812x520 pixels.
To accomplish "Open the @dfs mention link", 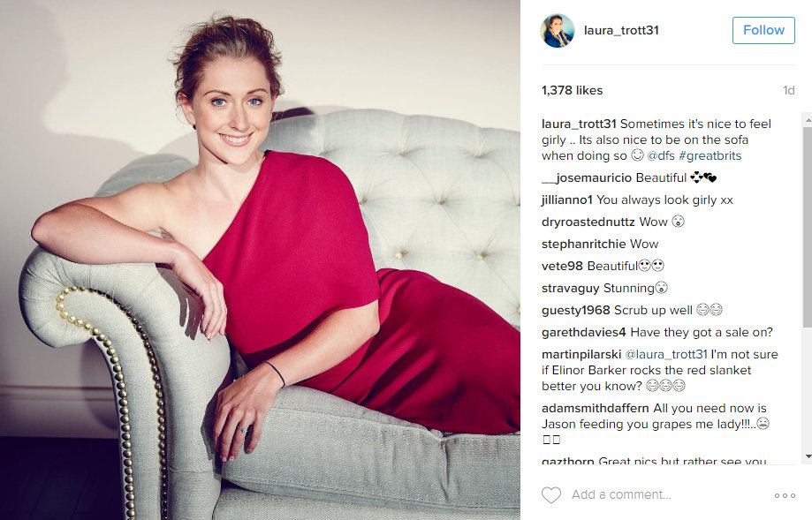I will pyautogui.click(x=661, y=155).
